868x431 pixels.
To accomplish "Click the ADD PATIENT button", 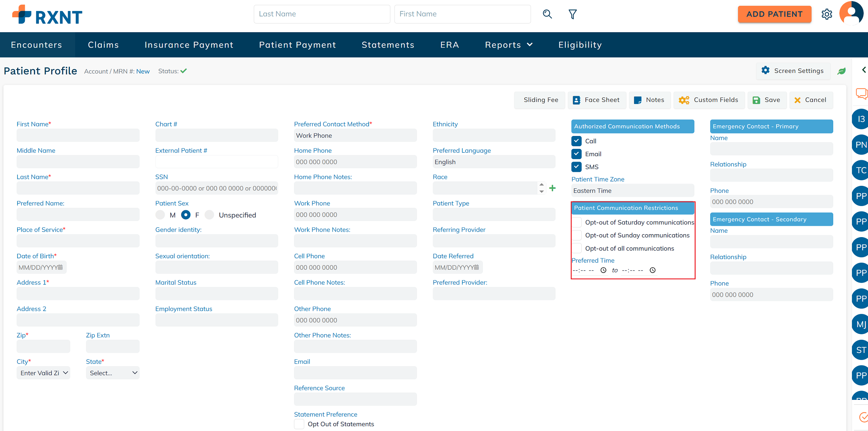I will tap(774, 14).
